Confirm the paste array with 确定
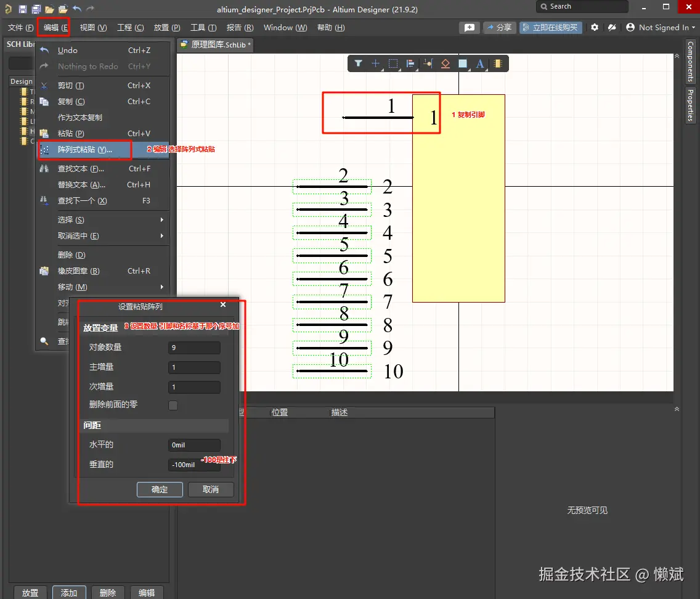700x599 pixels. click(160, 490)
